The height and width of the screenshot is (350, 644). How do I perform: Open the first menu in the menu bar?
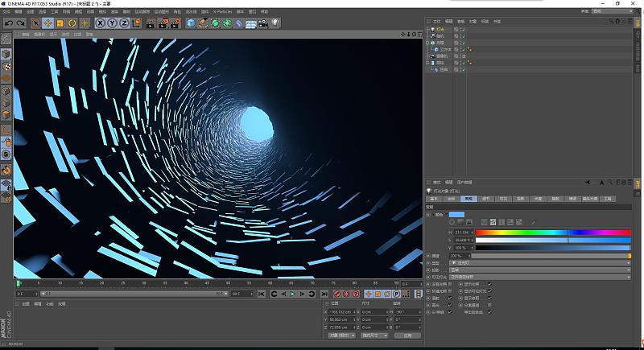(x=6, y=12)
